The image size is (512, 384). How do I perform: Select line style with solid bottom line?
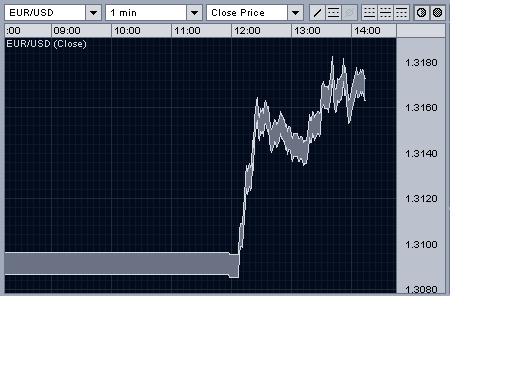[369, 13]
